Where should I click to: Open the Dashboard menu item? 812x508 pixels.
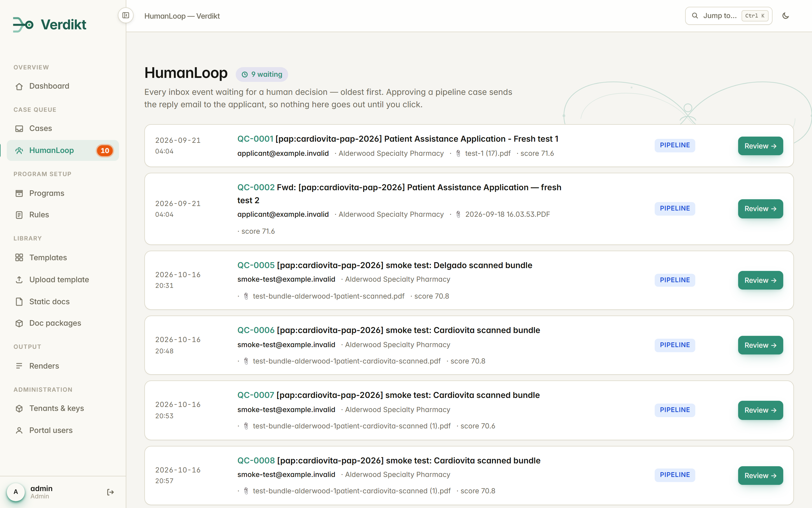[x=63, y=86]
